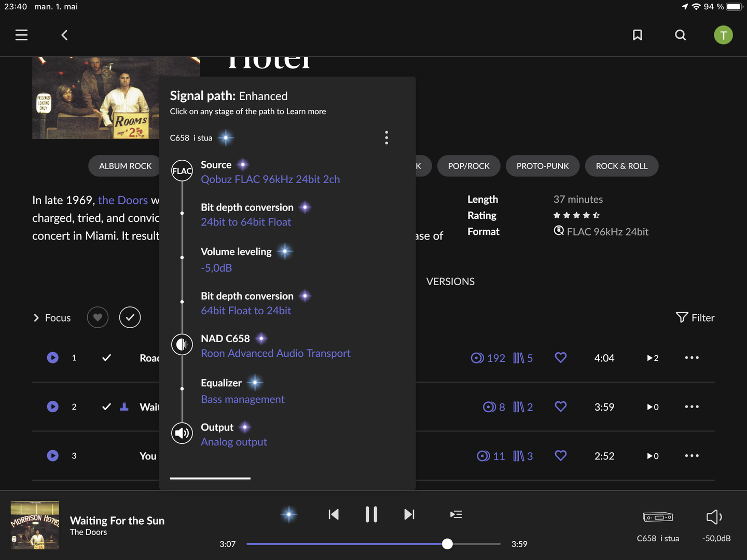Toggle the checkmark on track 2
Viewport: 747px width, 560px height.
click(106, 407)
